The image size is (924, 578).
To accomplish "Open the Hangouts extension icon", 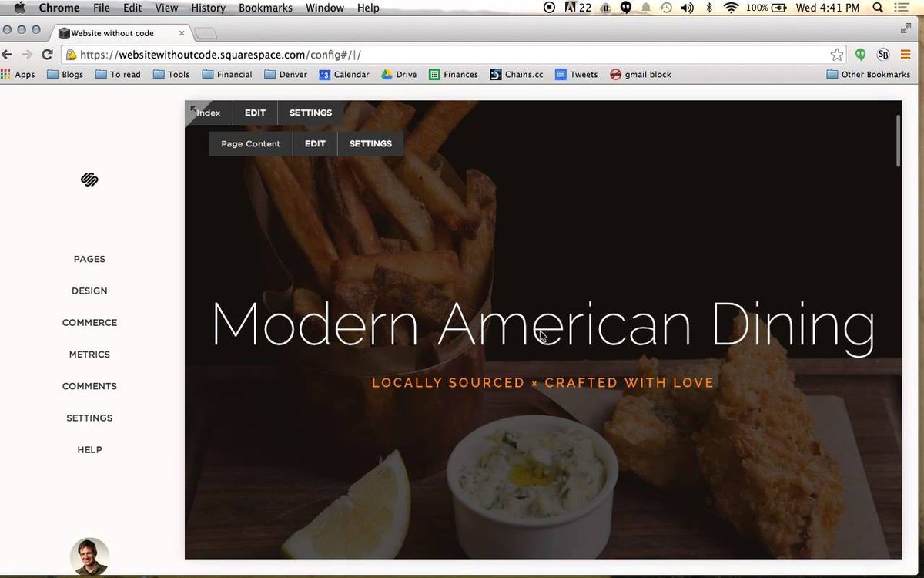I will (860, 55).
